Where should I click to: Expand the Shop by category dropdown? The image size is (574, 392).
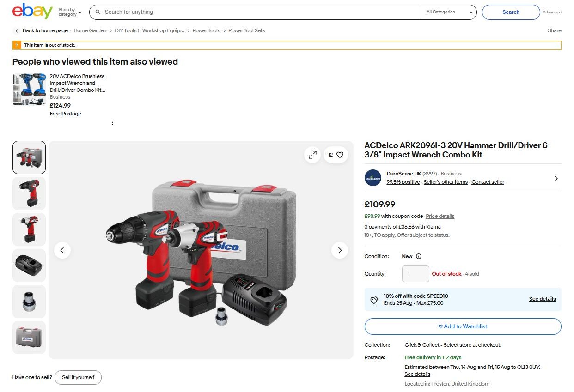click(70, 12)
